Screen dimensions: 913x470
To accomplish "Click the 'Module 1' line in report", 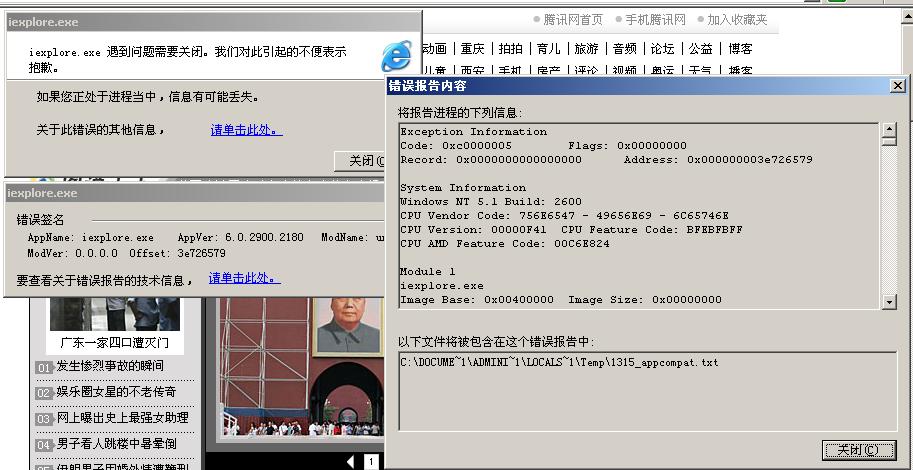I will coord(428,271).
